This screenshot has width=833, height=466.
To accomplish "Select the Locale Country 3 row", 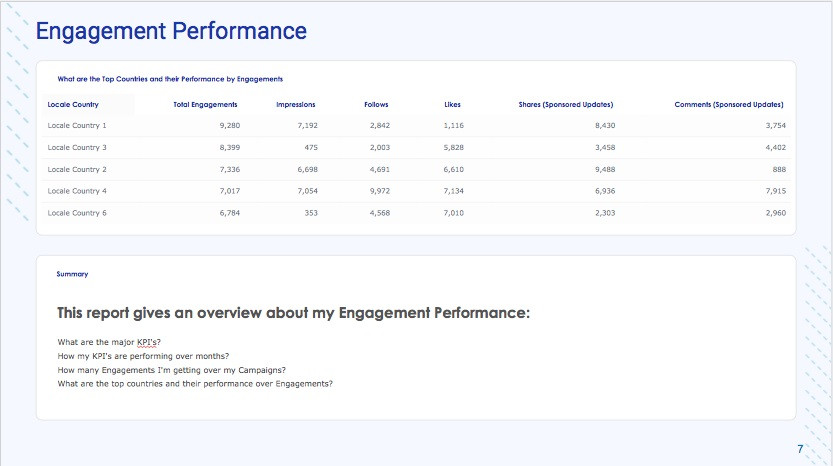I will tap(416, 148).
